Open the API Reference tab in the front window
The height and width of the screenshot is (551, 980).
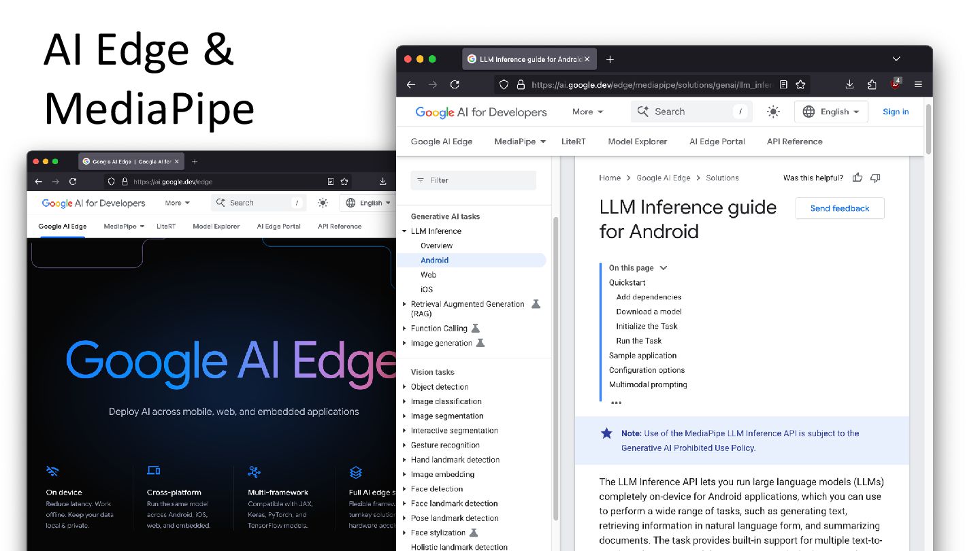pyautogui.click(x=794, y=141)
